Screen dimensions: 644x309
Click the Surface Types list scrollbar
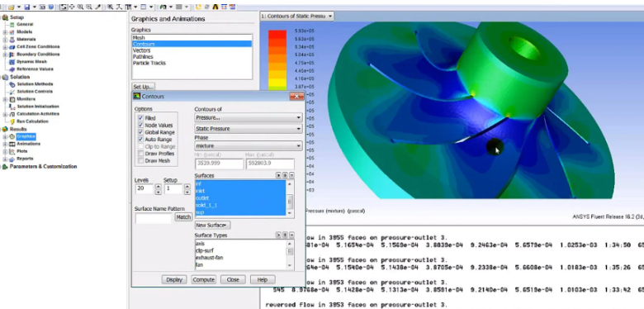290,254
